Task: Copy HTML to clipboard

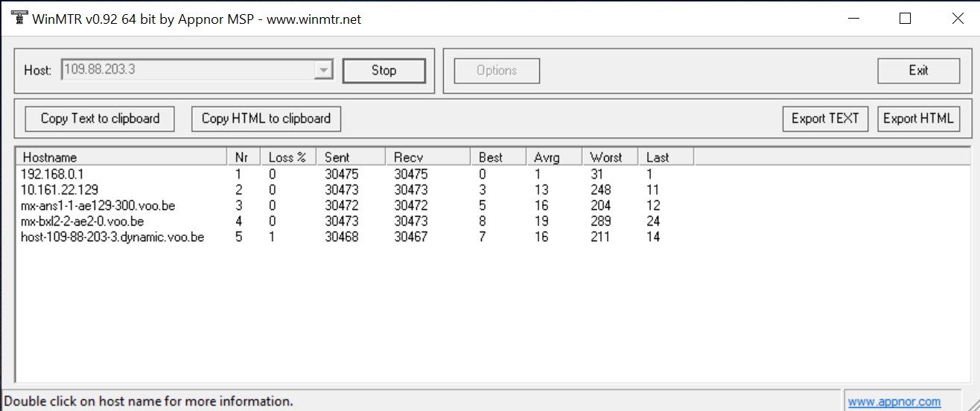Action: click(x=266, y=118)
